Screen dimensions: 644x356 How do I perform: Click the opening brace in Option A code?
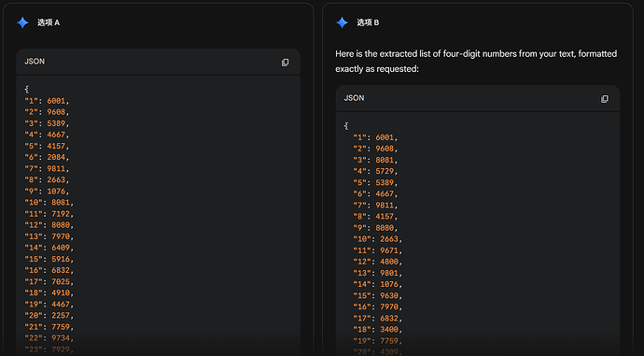(27, 89)
